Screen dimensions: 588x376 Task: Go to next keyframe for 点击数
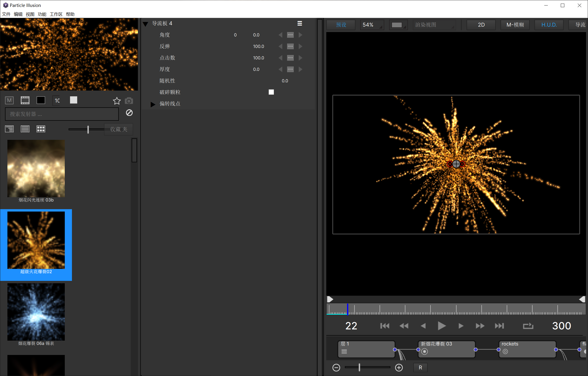pyautogui.click(x=300, y=58)
